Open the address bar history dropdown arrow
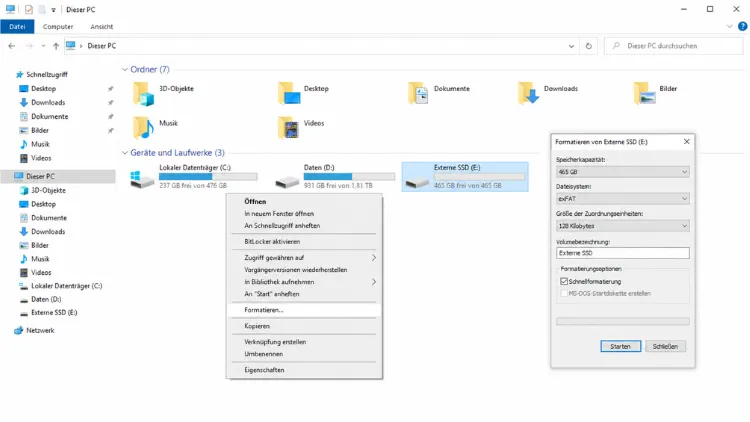Viewport: 750px width, 422px height. click(x=571, y=46)
